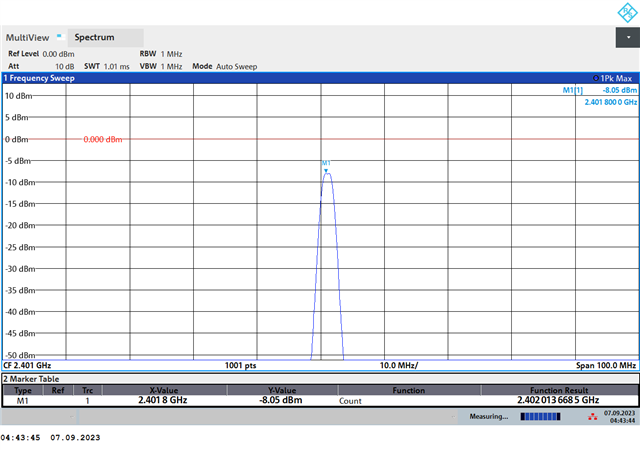
Task: Click the 1001 pts sweep points label
Action: 240,365
